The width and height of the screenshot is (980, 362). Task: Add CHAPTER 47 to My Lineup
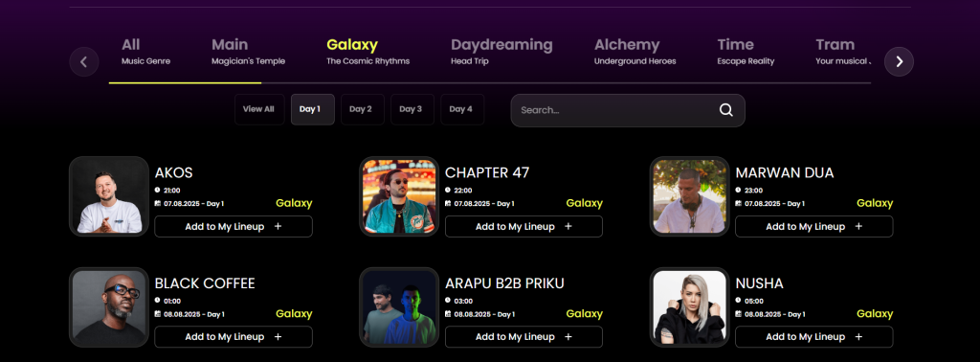tap(523, 226)
